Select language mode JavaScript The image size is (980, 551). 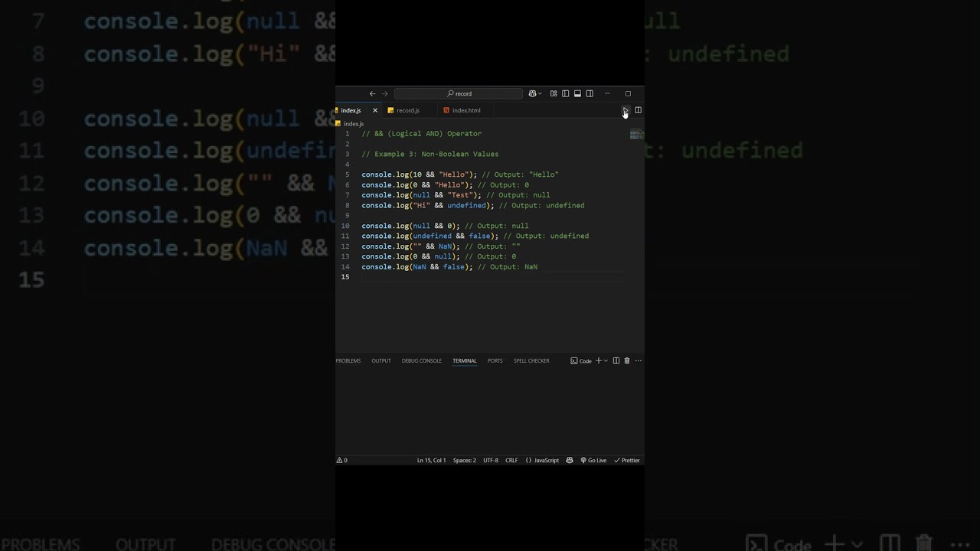(542, 460)
